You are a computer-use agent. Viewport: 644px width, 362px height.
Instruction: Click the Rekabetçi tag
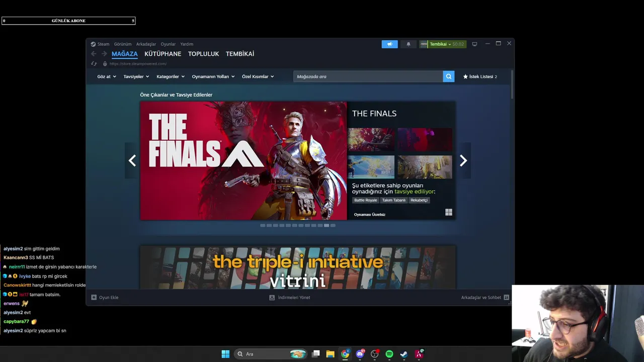pyautogui.click(x=419, y=200)
